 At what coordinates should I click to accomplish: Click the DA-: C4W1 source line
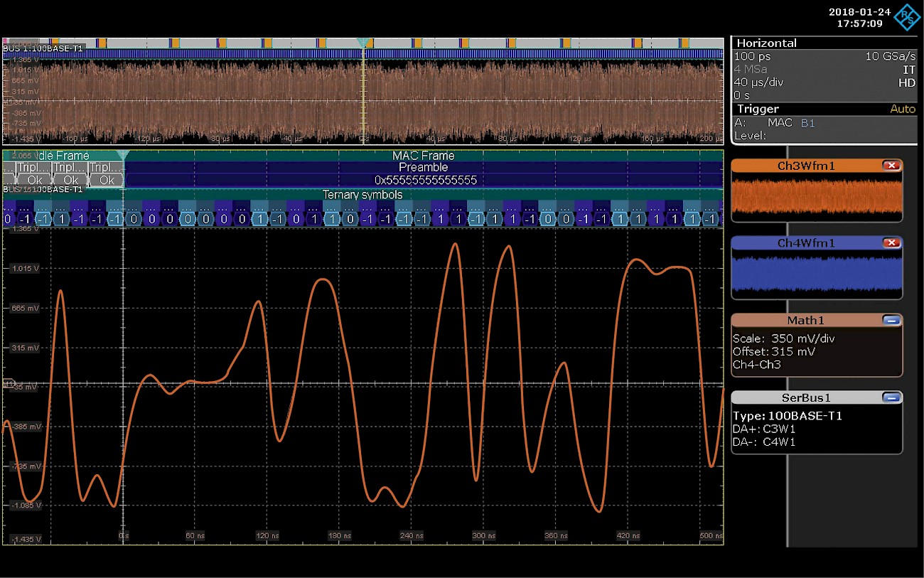(x=764, y=441)
